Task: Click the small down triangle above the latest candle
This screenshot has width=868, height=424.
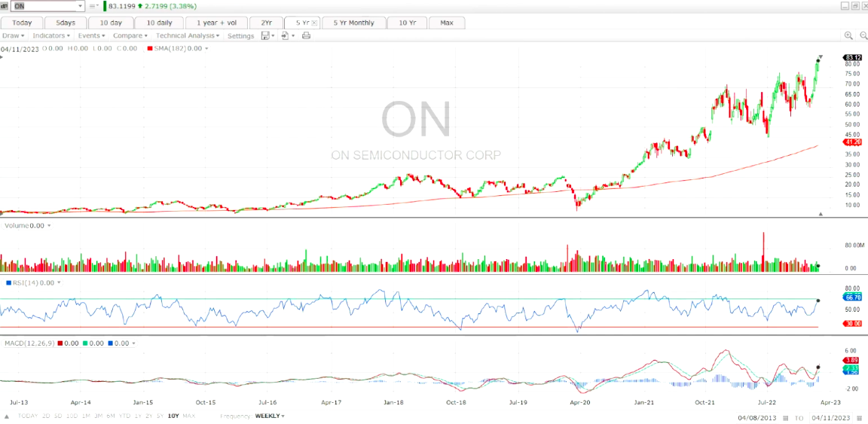Action: pos(821,56)
